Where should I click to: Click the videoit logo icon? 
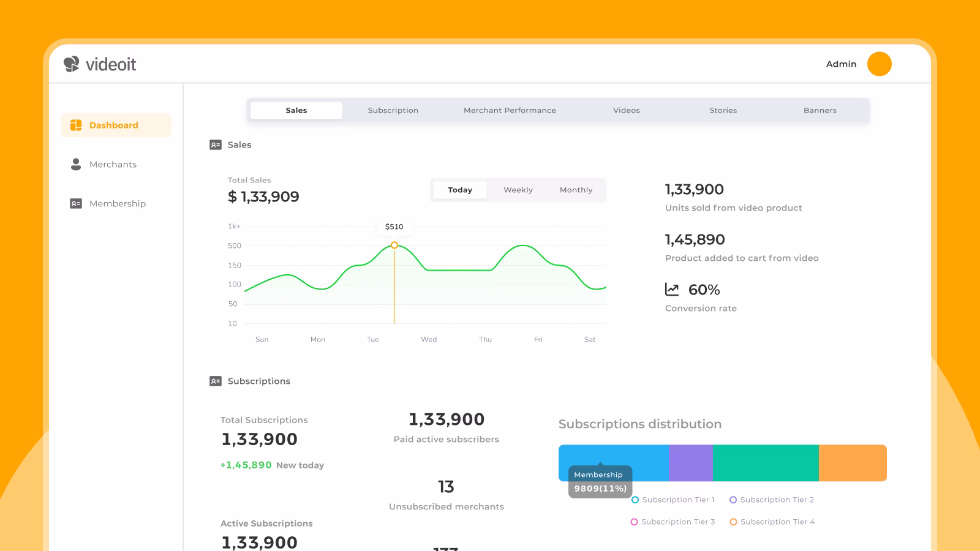click(72, 64)
